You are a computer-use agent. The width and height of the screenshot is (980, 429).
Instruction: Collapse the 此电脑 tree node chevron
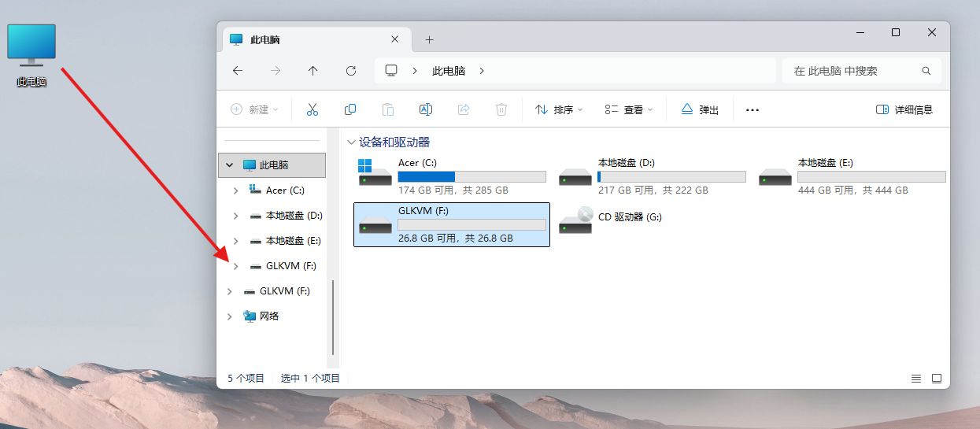(229, 165)
